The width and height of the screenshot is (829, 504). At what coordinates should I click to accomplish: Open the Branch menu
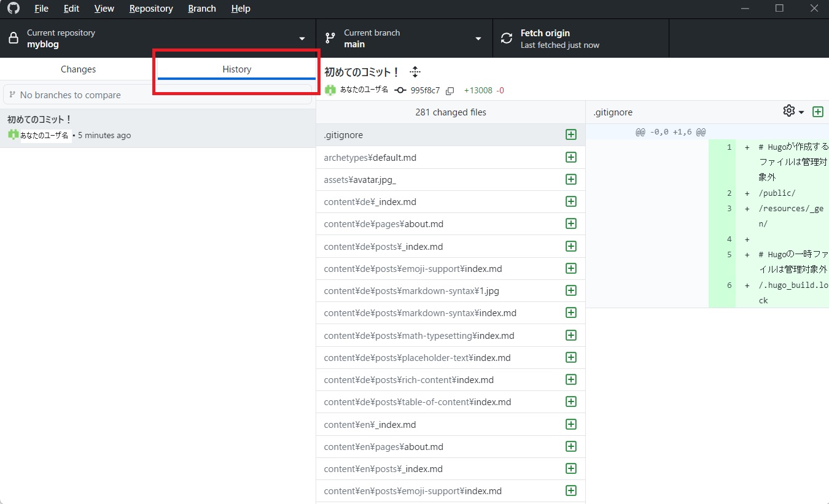pos(202,9)
